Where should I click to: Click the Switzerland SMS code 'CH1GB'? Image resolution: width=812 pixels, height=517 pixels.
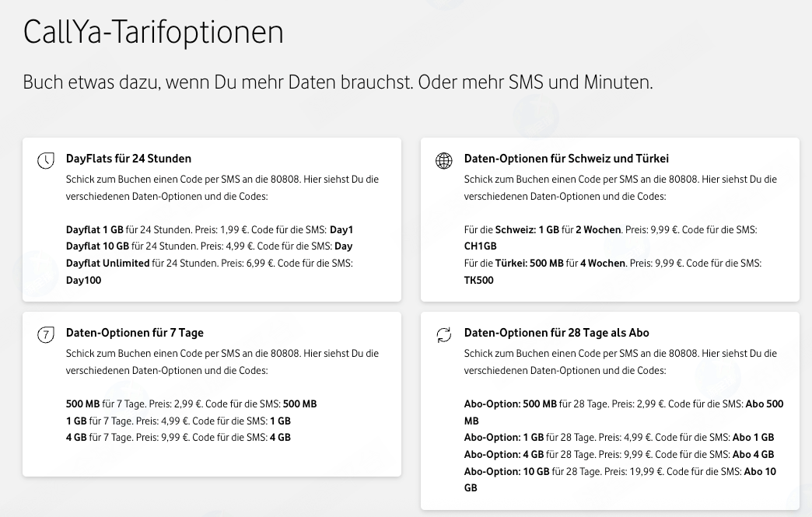pyautogui.click(x=480, y=246)
